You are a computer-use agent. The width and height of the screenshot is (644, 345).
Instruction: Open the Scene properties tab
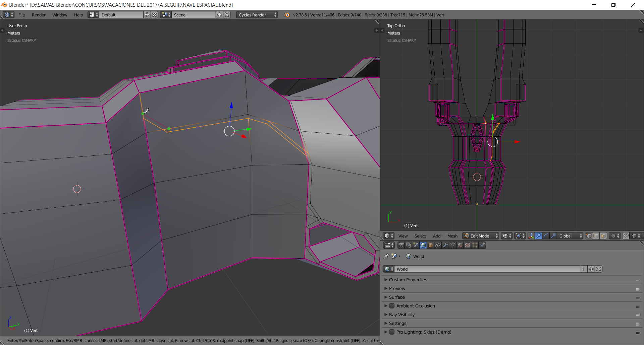point(416,245)
